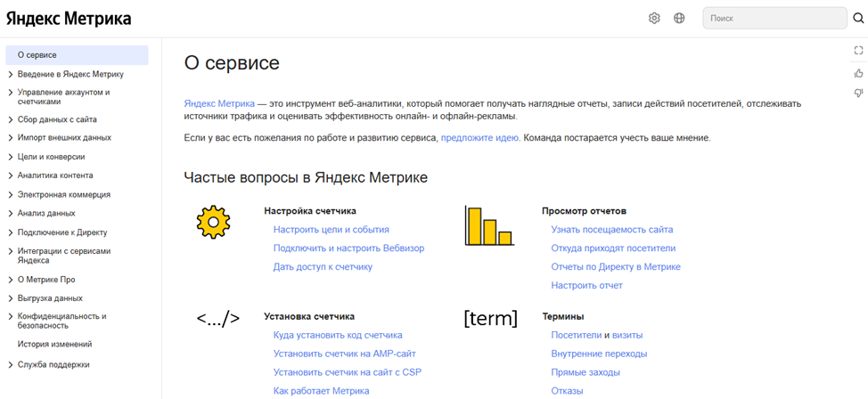The image size is (868, 399).
Task: Expand the Интеграции с сервисами Яндекса chevron
Action: 11,250
